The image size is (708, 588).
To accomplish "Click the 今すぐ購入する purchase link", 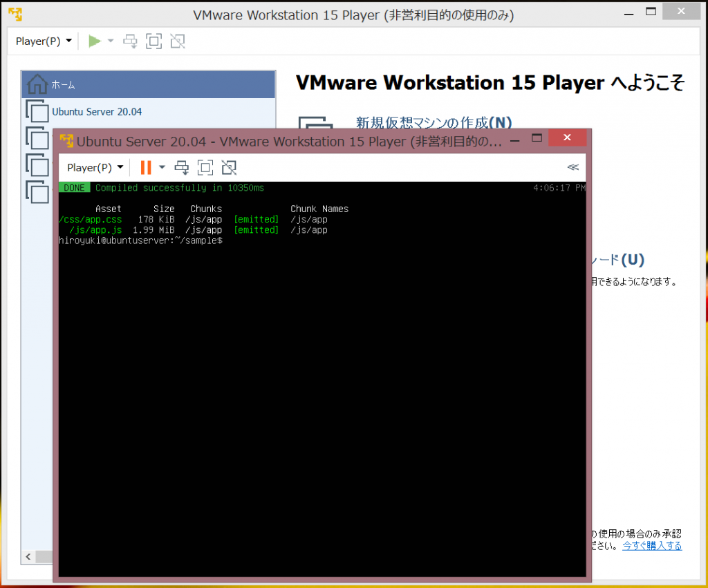I will pos(651,546).
